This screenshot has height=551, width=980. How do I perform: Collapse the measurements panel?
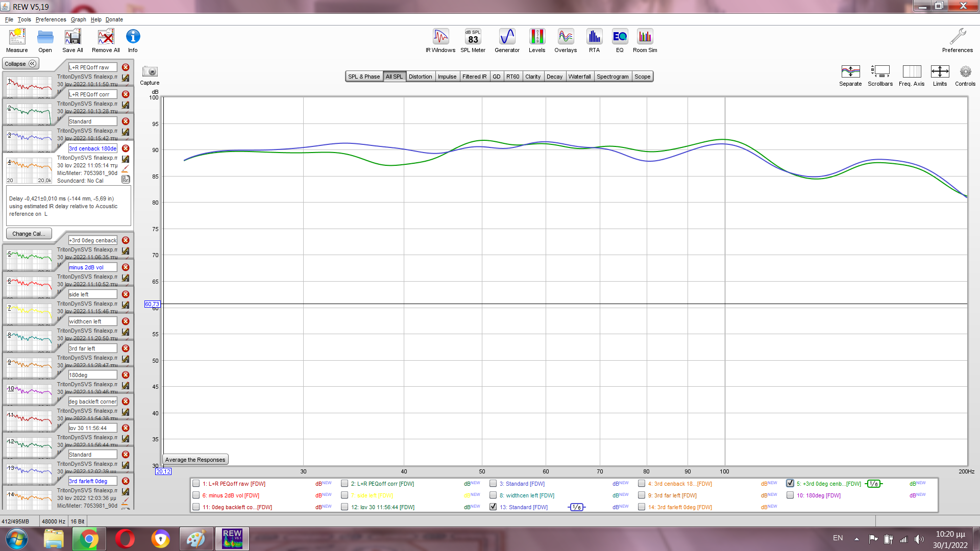coord(20,64)
